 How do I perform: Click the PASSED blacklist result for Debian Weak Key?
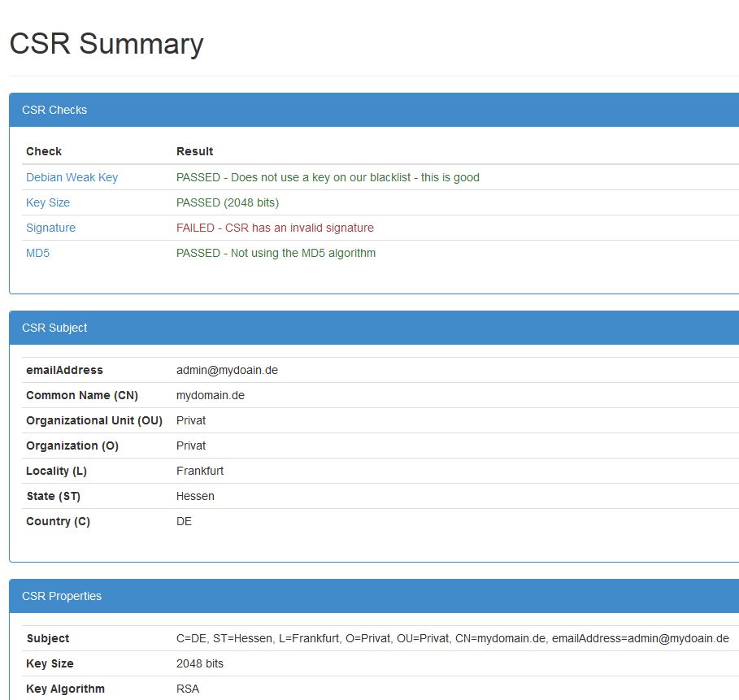click(x=328, y=177)
